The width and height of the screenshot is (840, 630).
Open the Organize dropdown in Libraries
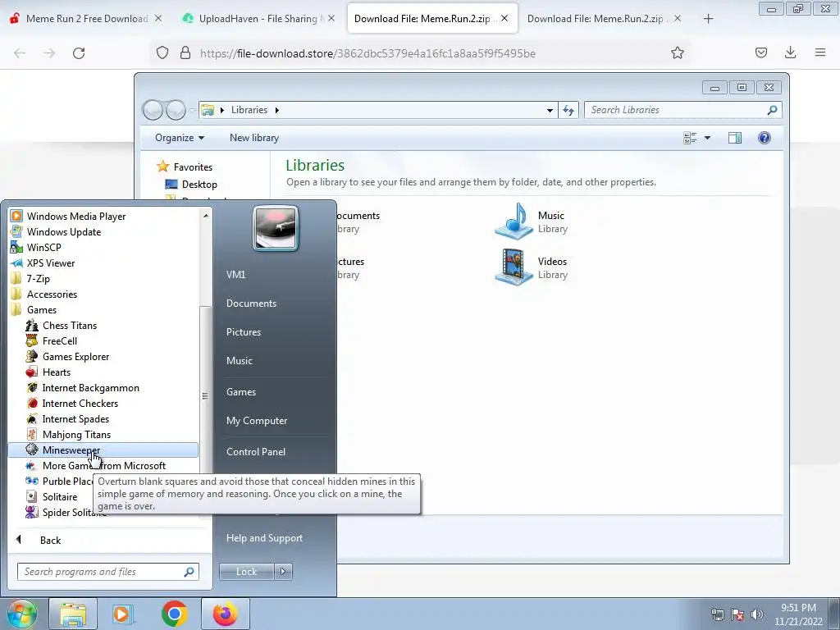[180, 138]
